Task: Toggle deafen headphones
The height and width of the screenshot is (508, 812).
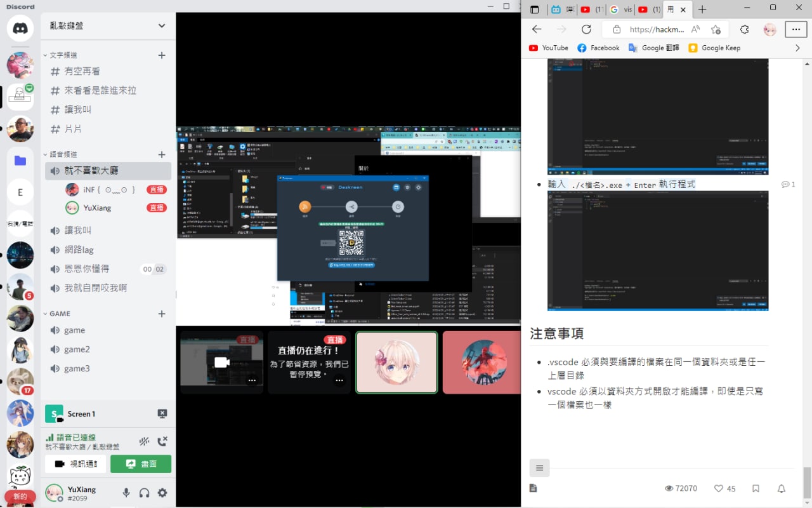Action: point(144,493)
